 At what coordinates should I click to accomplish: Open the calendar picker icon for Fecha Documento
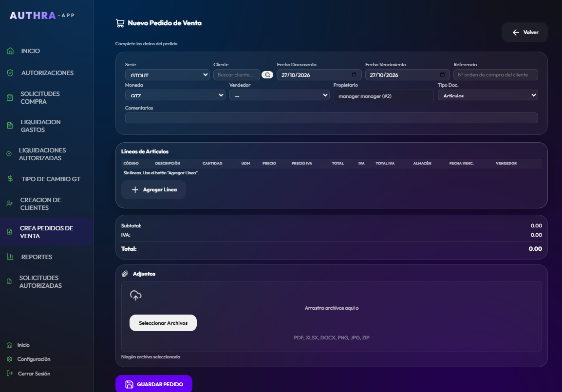pos(354,75)
